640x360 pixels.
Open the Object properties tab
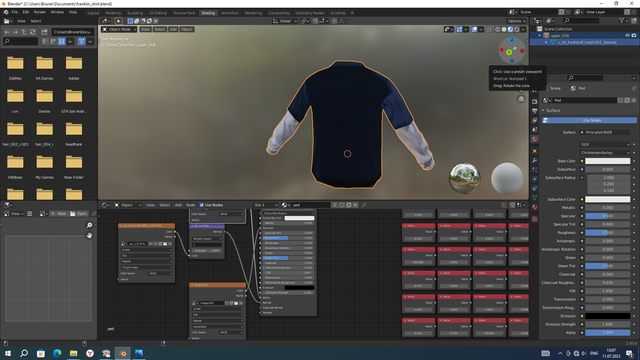pyautogui.click(x=535, y=151)
